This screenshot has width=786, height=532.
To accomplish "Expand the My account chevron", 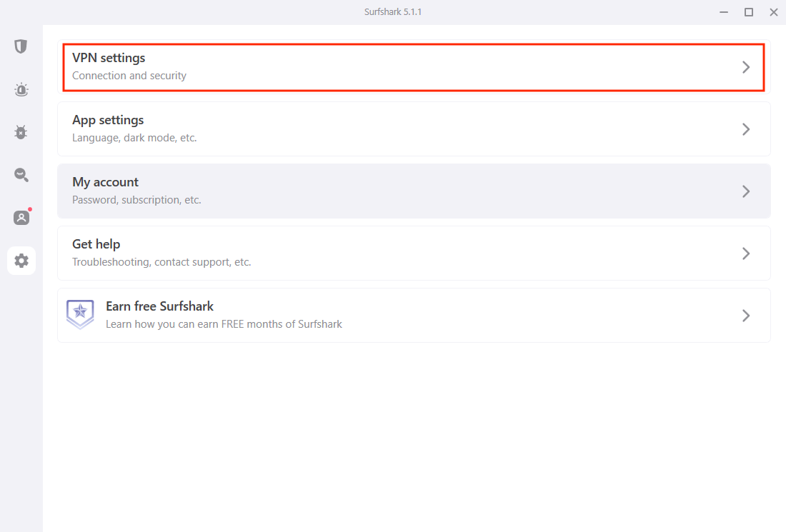I will [x=746, y=191].
